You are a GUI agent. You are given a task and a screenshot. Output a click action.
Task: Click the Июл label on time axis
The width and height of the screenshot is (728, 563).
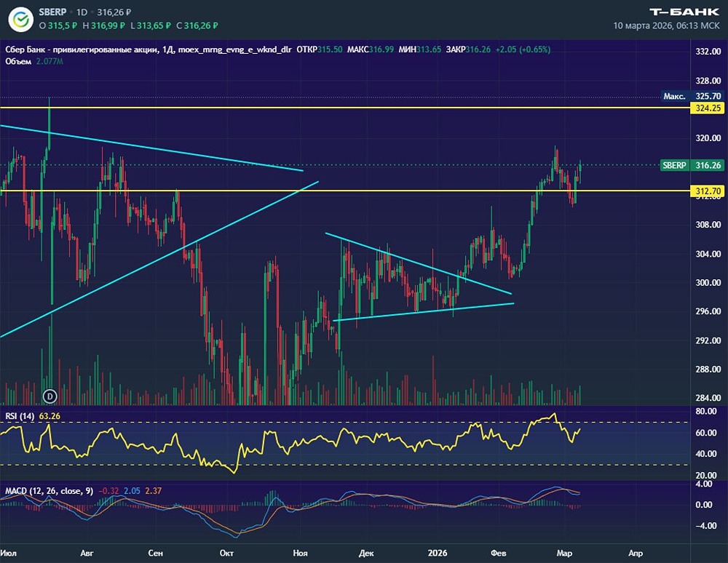click(x=8, y=553)
